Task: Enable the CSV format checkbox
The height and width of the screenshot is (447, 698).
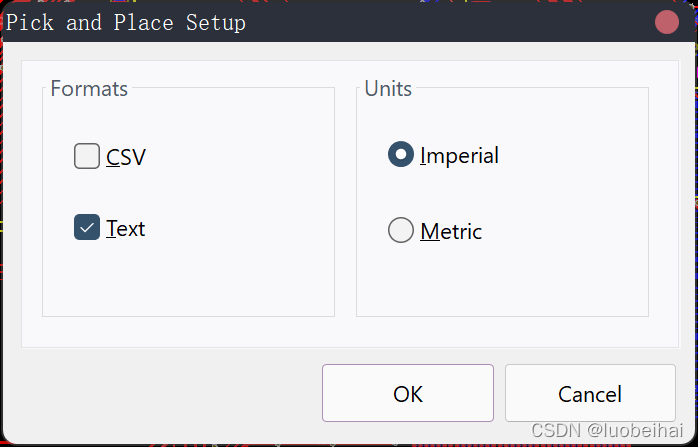Action: coord(87,157)
